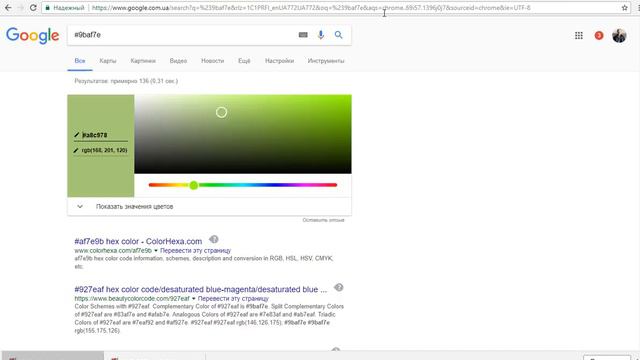The height and width of the screenshot is (360, 640).
Task: Open the '#927eaf hex color code' result link
Action: pos(200,289)
